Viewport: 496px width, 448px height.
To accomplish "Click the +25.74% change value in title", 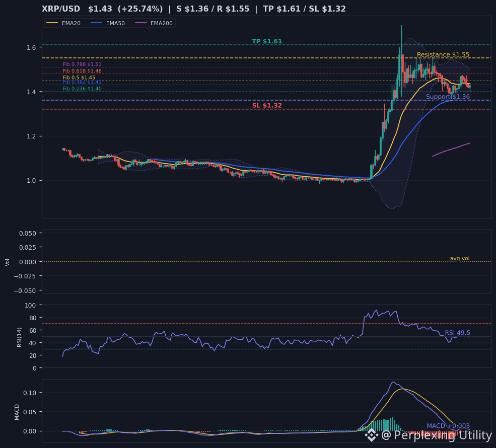I will [x=140, y=9].
